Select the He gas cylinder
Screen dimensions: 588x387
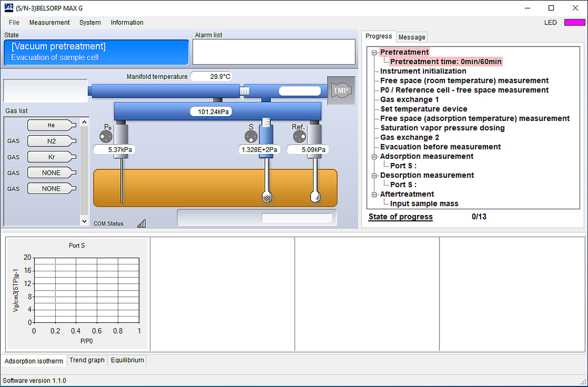[x=51, y=125]
